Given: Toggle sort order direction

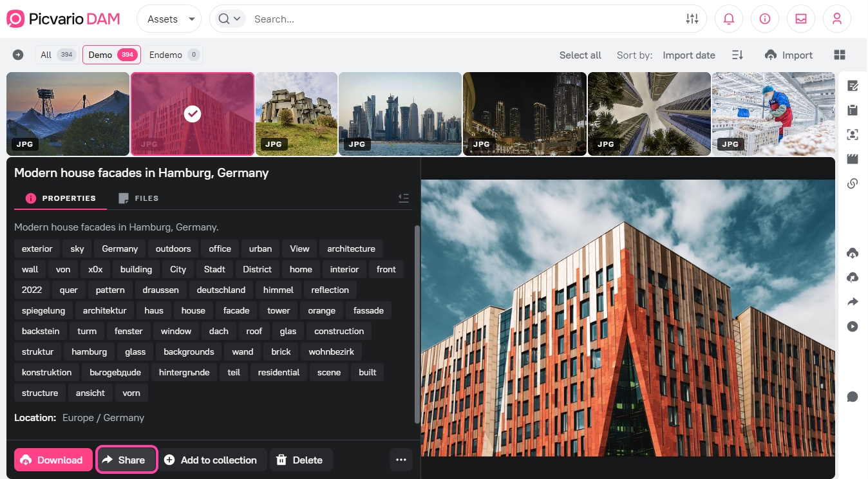Looking at the screenshot, I should pos(738,55).
